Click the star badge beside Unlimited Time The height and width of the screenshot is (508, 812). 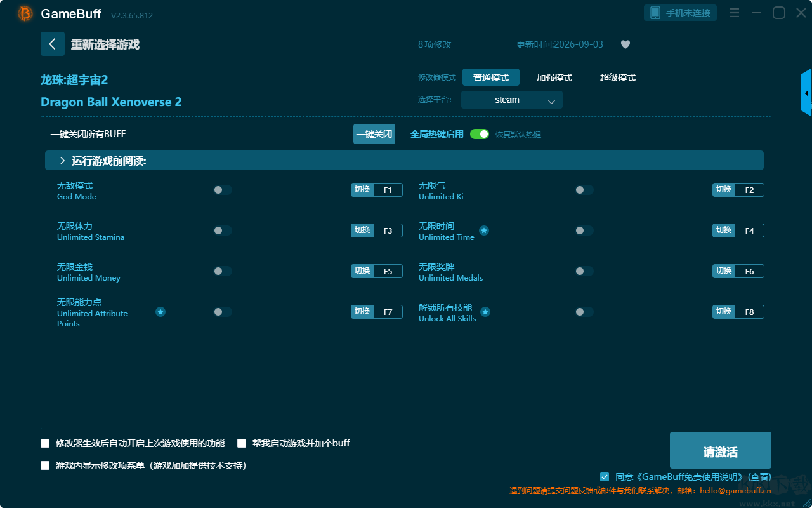click(x=484, y=231)
